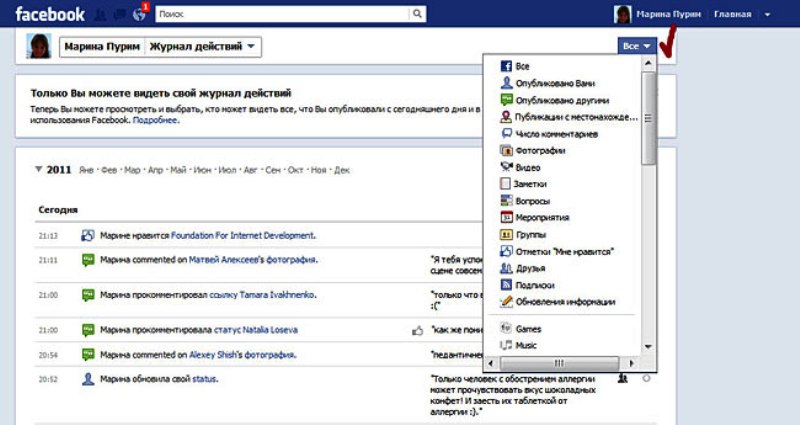800x425 pixels.
Task: Click the Мероприятия calendar icon
Action: click(507, 217)
